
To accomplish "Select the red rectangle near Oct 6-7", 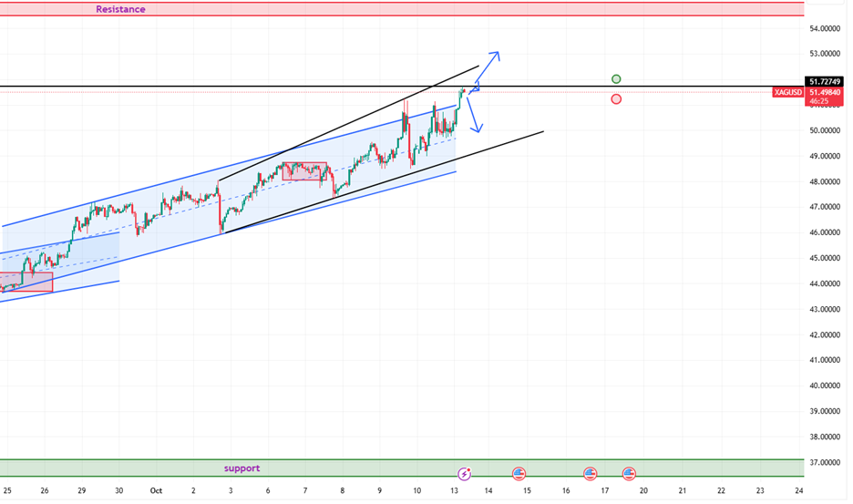I will click(x=304, y=170).
